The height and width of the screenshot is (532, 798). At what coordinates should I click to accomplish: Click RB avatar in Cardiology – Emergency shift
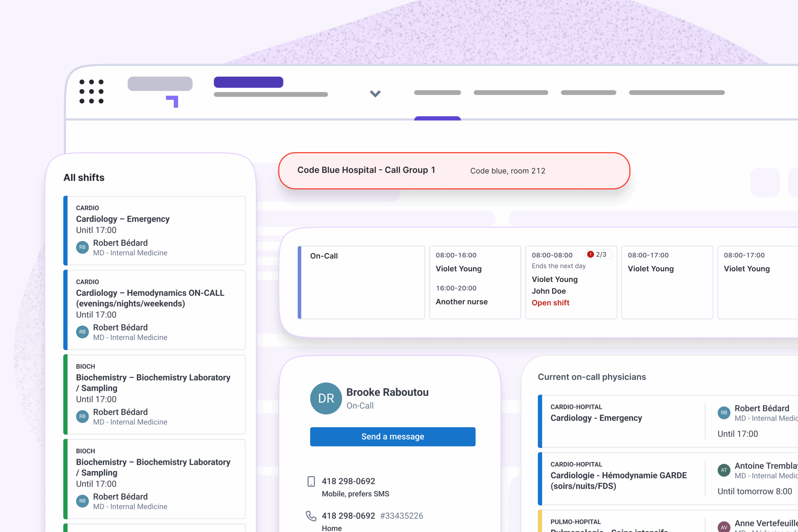82,247
